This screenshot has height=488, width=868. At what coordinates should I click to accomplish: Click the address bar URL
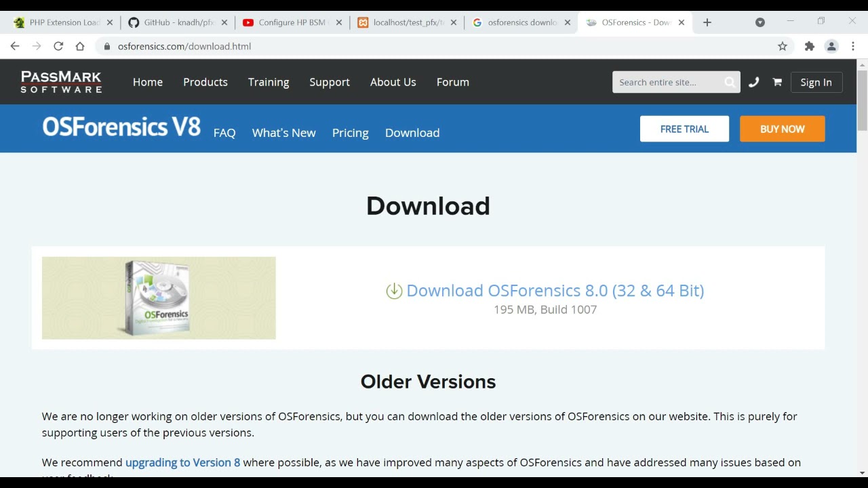[184, 46]
